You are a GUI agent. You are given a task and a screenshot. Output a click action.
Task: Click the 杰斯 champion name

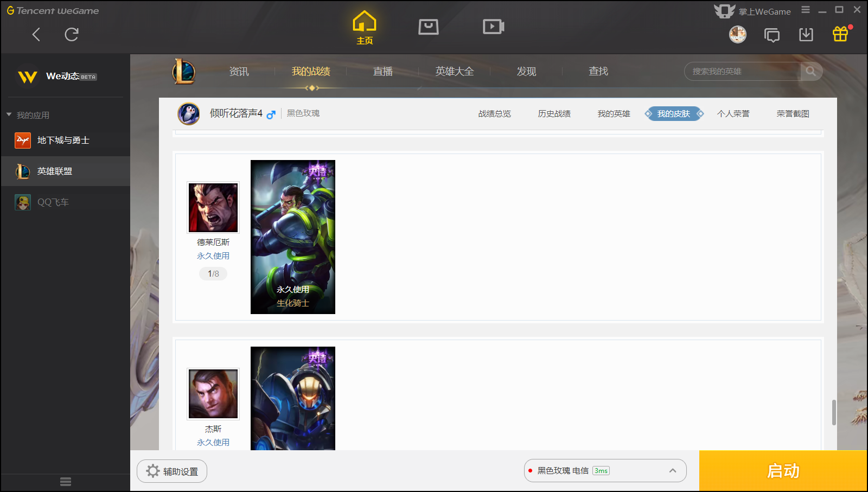[213, 429]
